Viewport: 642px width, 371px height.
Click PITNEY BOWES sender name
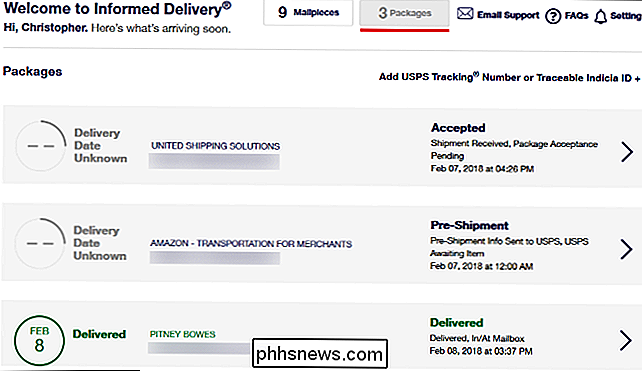[x=182, y=334]
